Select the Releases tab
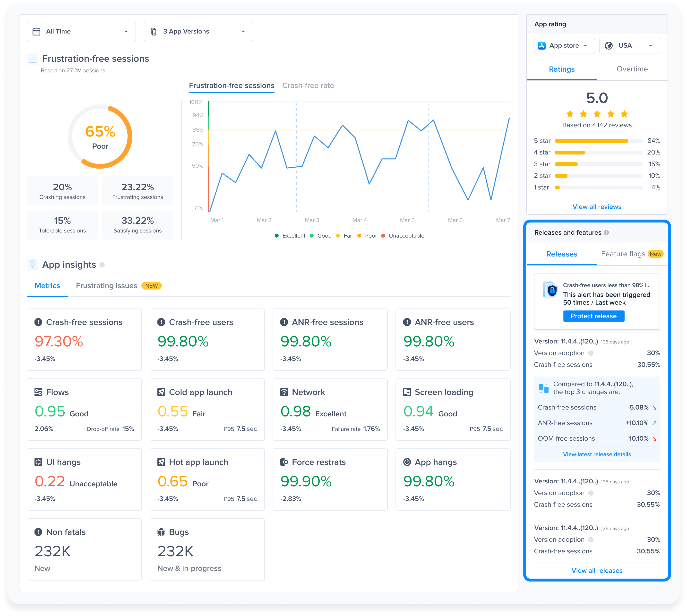The height and width of the screenshot is (616, 687). [561, 254]
